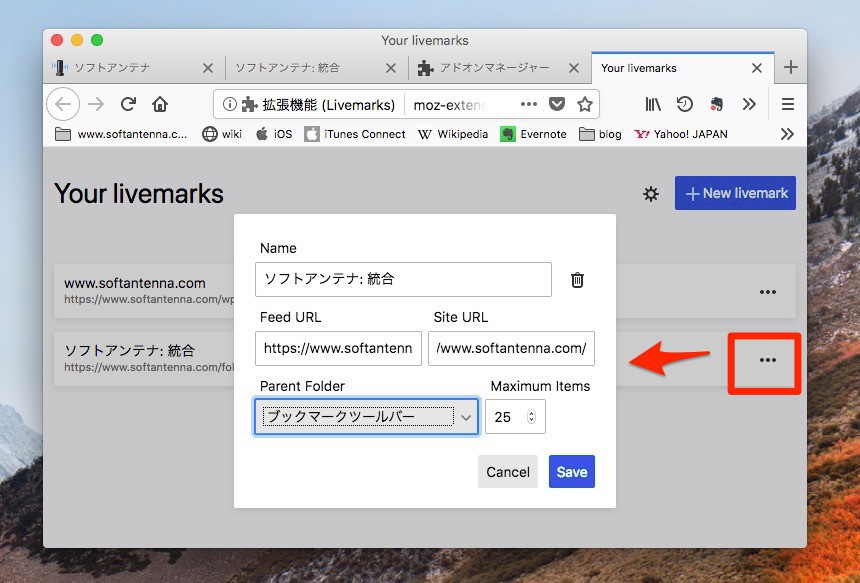860x583 pixels.
Task: Open livemarks settings gear icon
Action: click(651, 194)
